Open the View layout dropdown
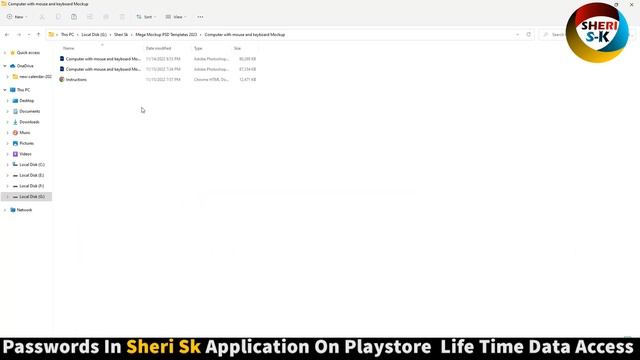The width and height of the screenshot is (640, 360). 176,17
